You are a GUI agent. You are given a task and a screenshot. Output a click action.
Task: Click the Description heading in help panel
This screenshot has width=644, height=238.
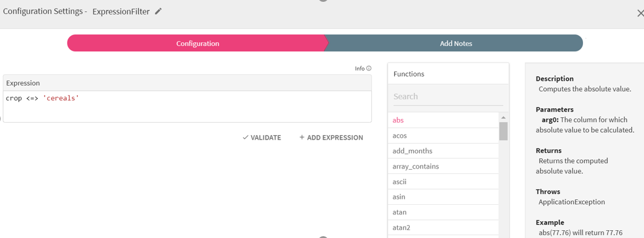click(555, 79)
